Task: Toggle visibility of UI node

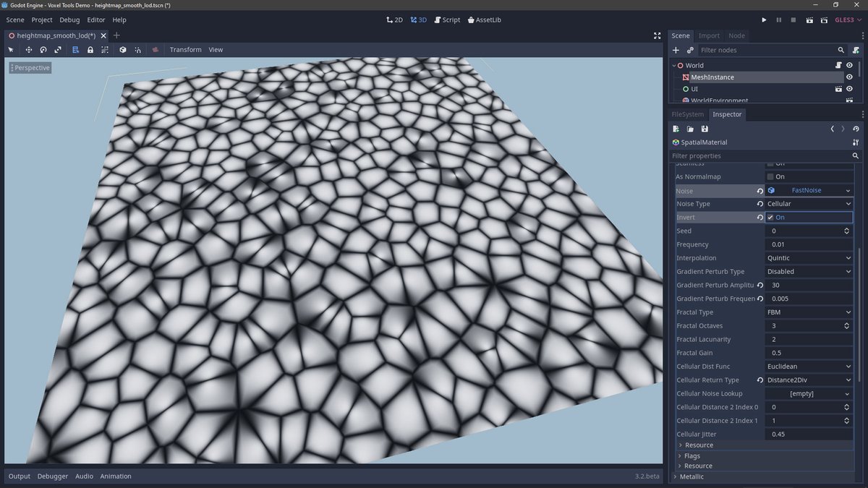Action: (x=849, y=89)
